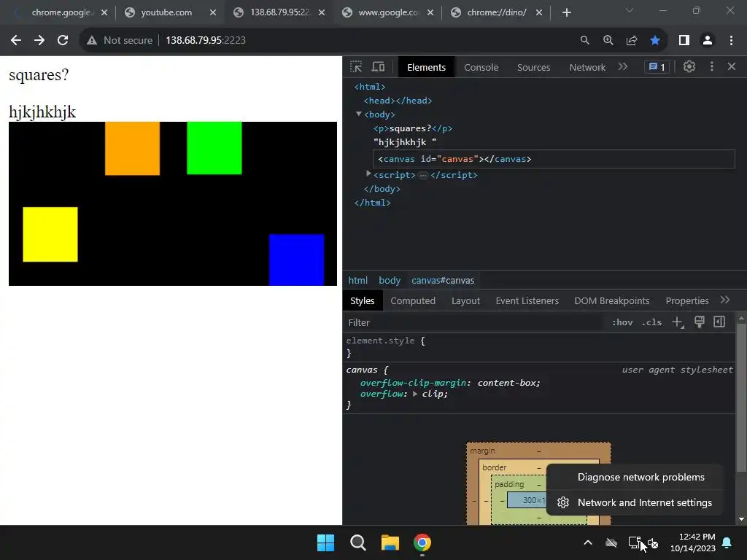747x560 pixels.
Task: Open the Chrome profile avatar
Action: [708, 41]
